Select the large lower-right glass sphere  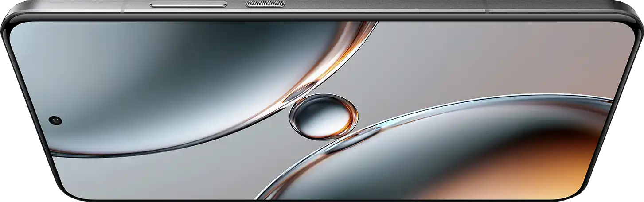point(443,155)
